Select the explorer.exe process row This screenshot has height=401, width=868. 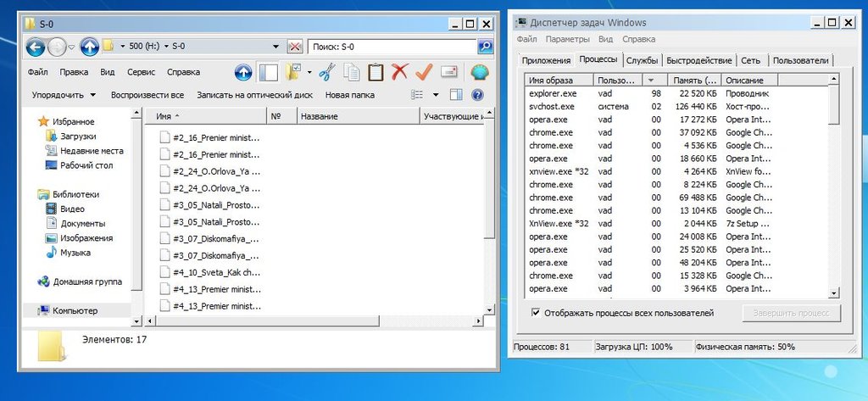pos(676,93)
